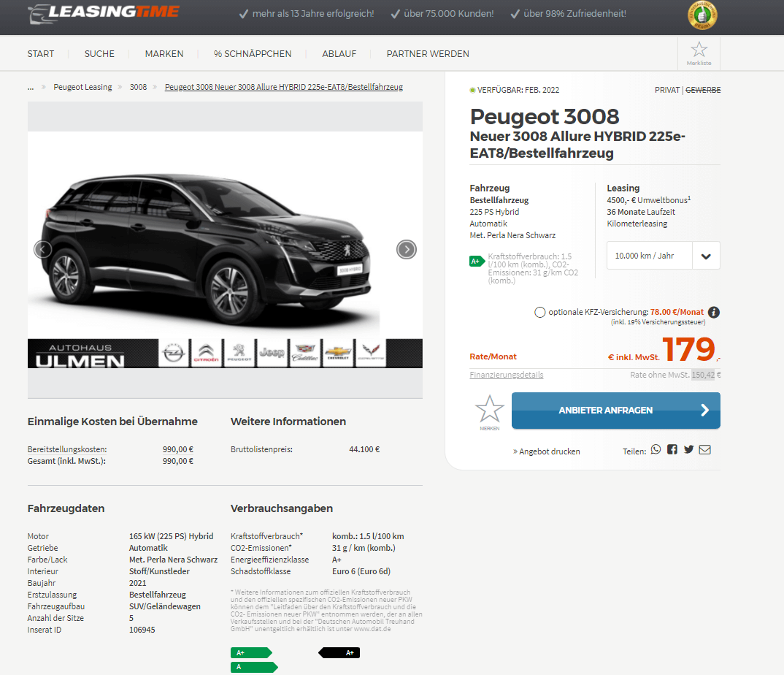Open the MARKEN menu item
The height and width of the screenshot is (675, 784).
coord(164,53)
